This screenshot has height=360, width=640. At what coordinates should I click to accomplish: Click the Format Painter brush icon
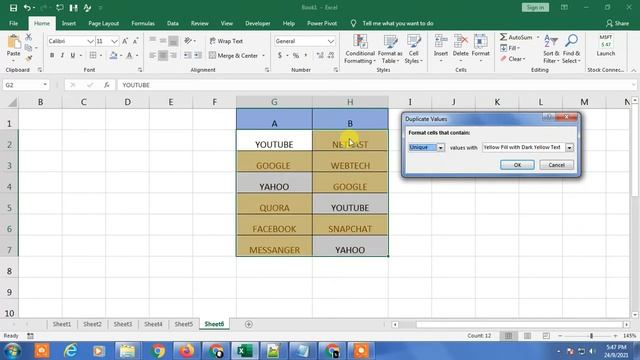tap(28, 58)
